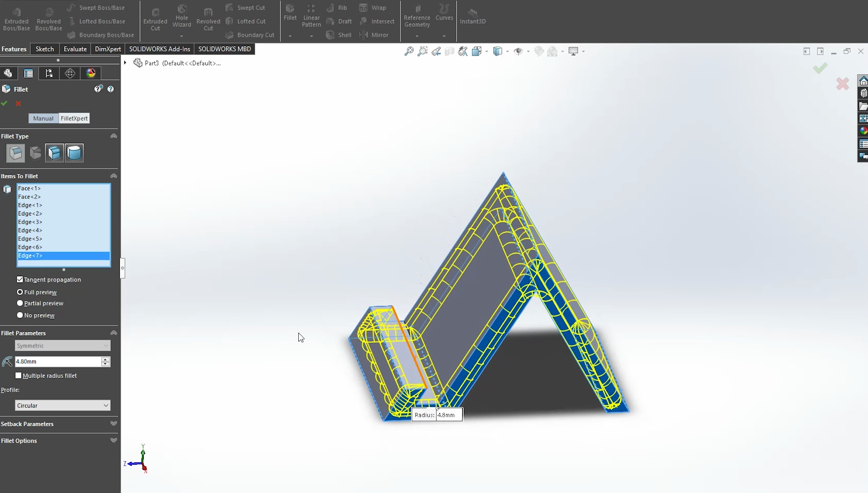Click the Wrap feature tool
Viewport: 868px width, 493px height.
tap(373, 8)
